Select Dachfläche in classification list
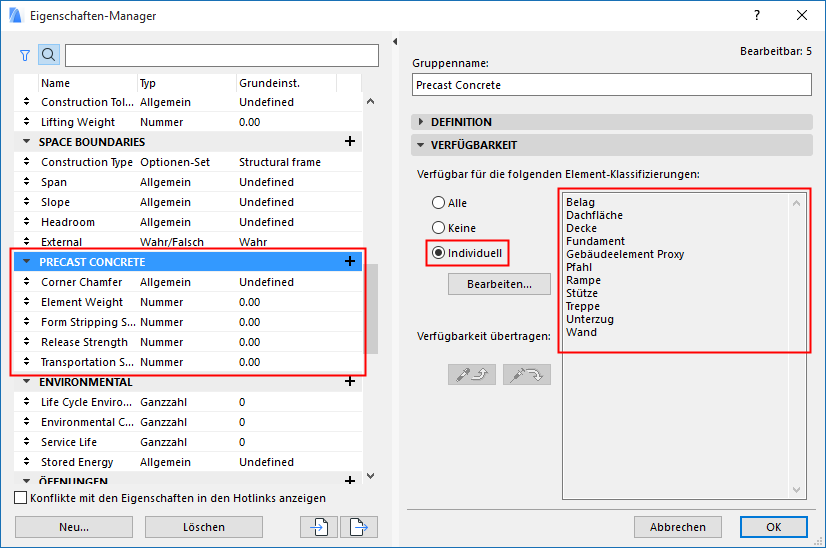The width and height of the screenshot is (826, 548). pyautogui.click(x=594, y=215)
